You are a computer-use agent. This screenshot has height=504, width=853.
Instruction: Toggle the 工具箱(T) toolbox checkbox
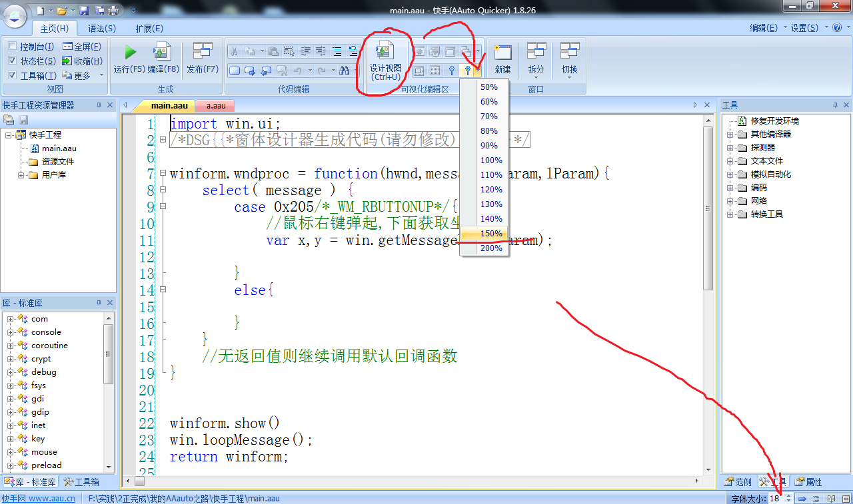point(13,76)
